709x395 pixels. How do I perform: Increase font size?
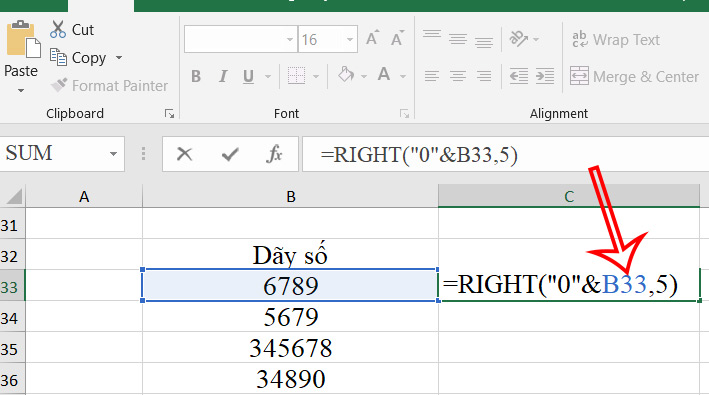(373, 38)
